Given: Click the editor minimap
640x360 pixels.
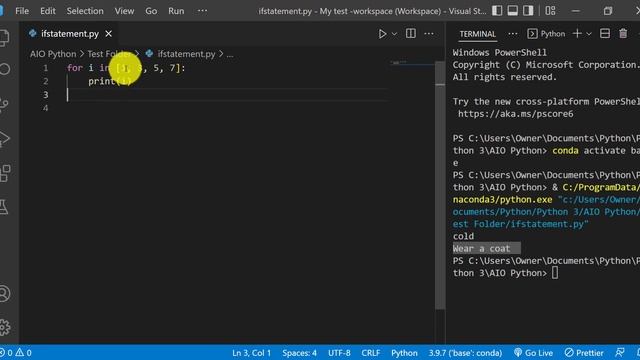Looking at the screenshot, I should click(411, 63).
